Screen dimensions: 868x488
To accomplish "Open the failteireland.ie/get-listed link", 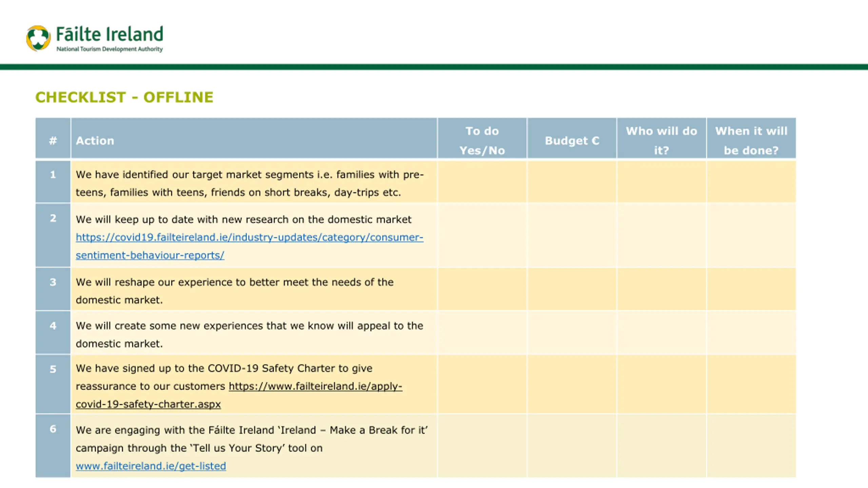I will (x=151, y=466).
